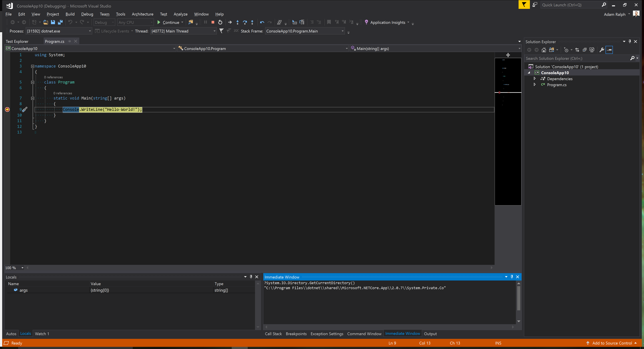Switch to the Call Stack tab
Image resolution: width=644 pixels, height=349 pixels.
click(273, 333)
